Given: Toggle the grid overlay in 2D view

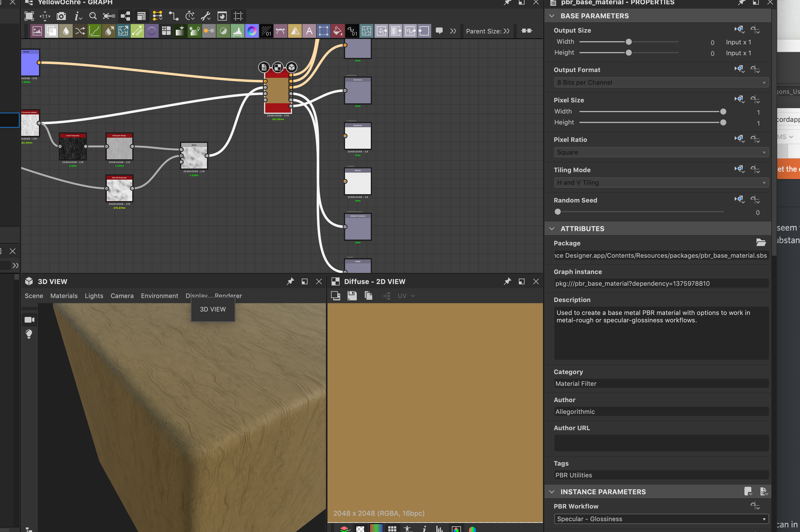Looking at the screenshot, I should 393,529.
